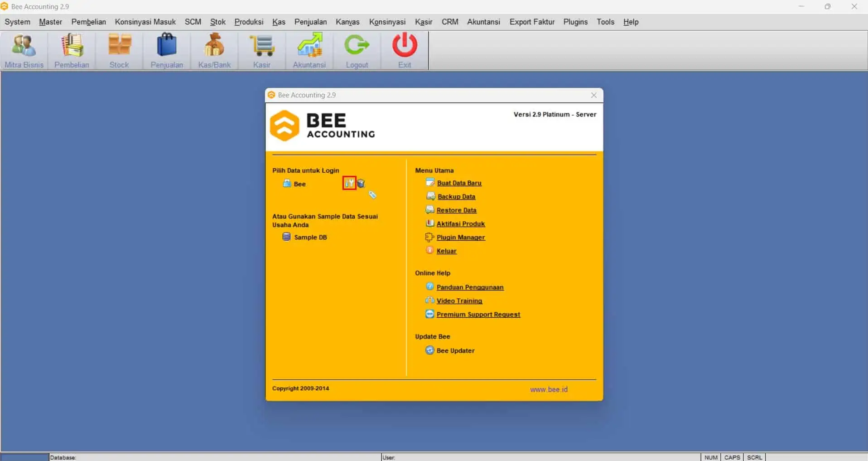Open the Kasir menu in menu bar
Screen dimensions: 868x461
click(x=424, y=22)
